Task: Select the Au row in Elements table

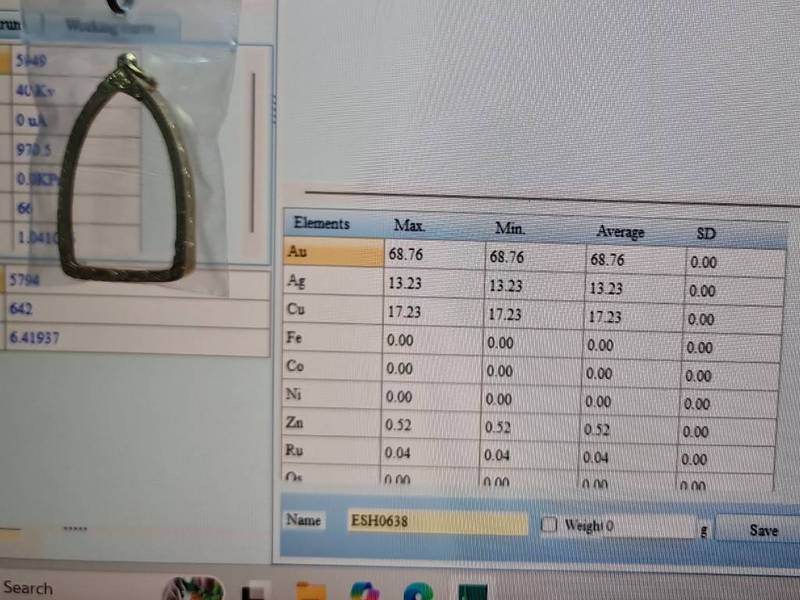Action: tap(333, 253)
